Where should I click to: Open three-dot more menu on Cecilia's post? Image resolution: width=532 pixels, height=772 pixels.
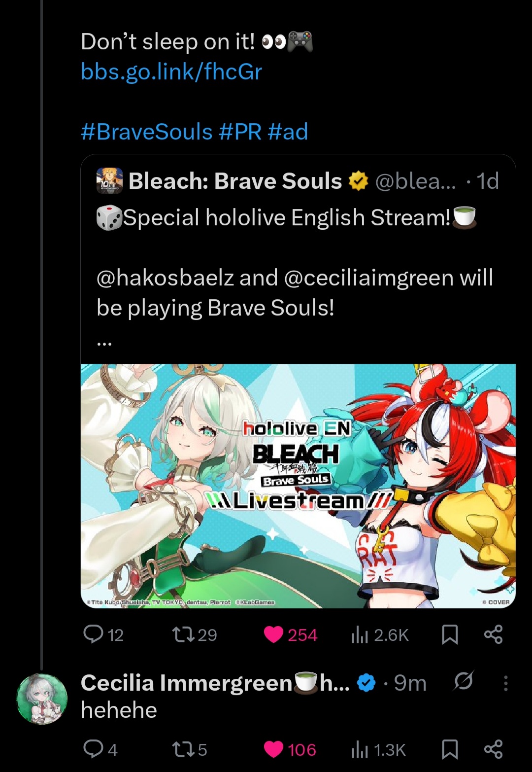pos(505,683)
